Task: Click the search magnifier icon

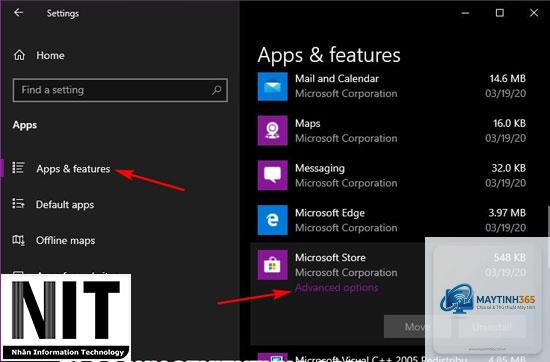Action: (216, 90)
